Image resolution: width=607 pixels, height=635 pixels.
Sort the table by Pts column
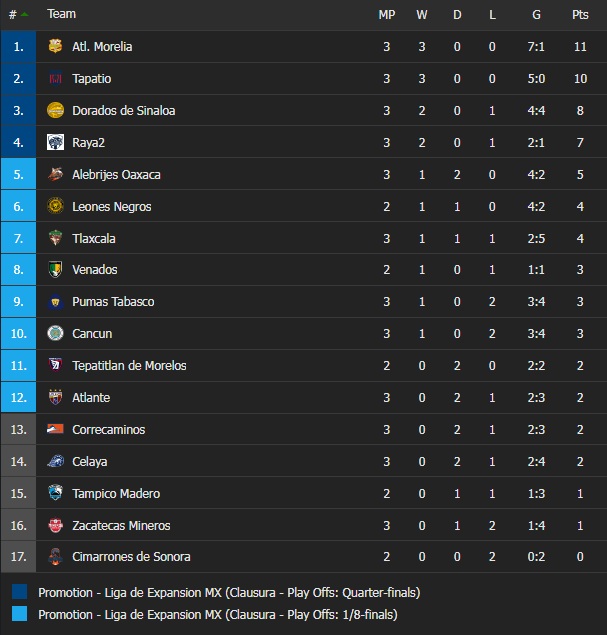(580, 14)
